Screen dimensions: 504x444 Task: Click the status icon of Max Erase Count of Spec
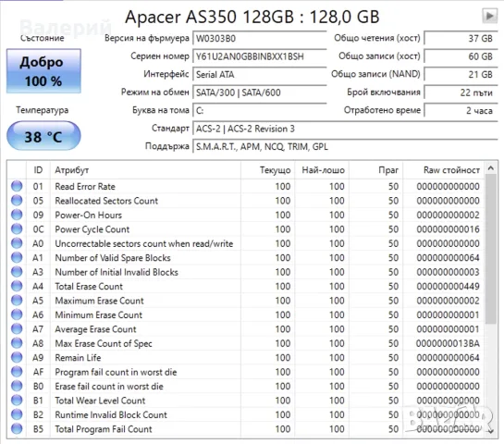[x=17, y=343]
